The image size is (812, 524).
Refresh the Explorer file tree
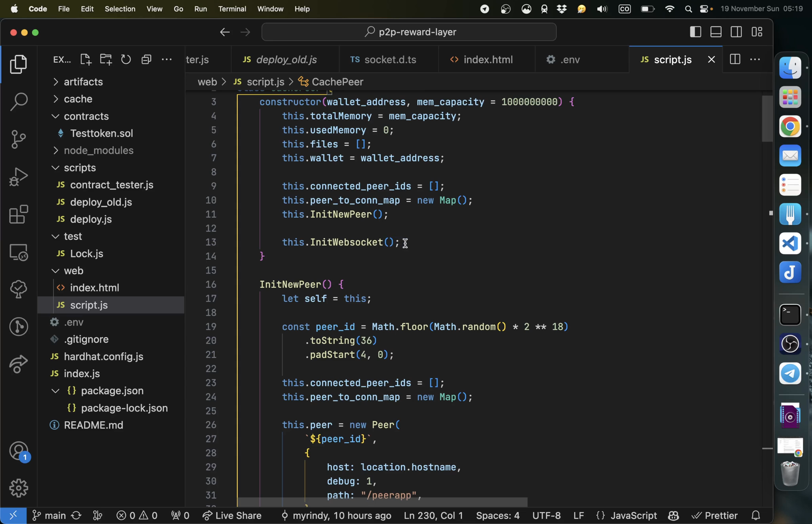point(126,59)
